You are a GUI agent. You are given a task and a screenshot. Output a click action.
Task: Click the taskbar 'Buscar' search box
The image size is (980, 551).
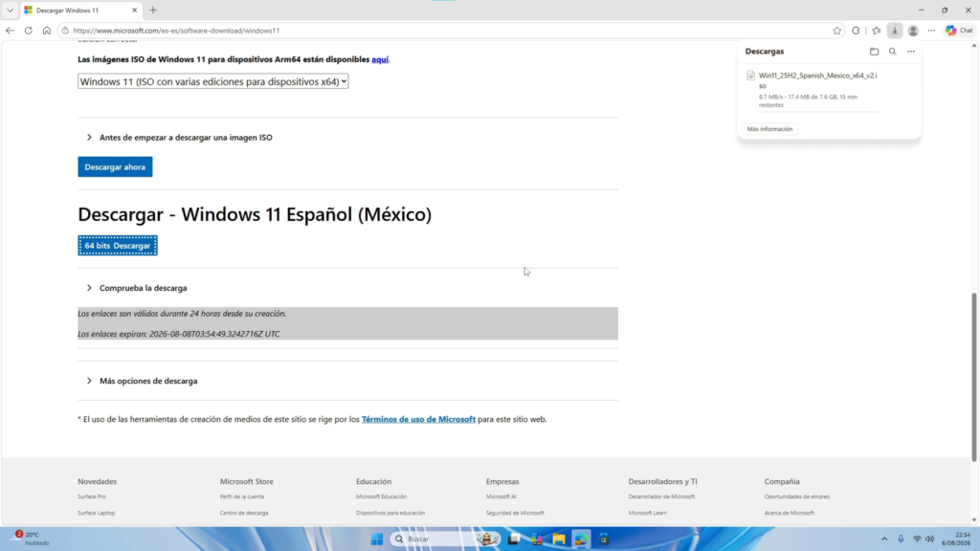pyautogui.click(x=445, y=540)
